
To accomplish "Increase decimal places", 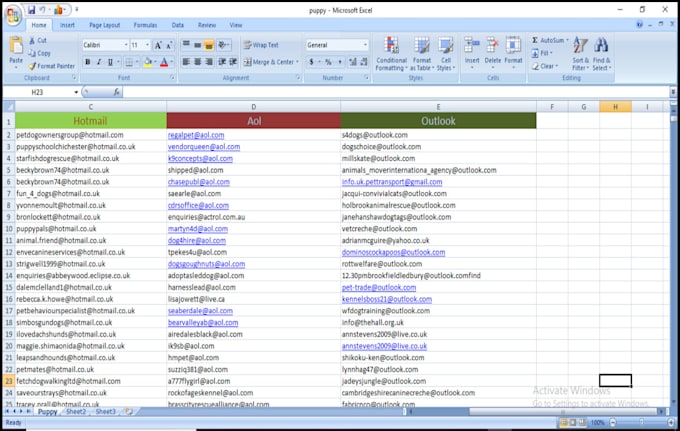I will 353,62.
